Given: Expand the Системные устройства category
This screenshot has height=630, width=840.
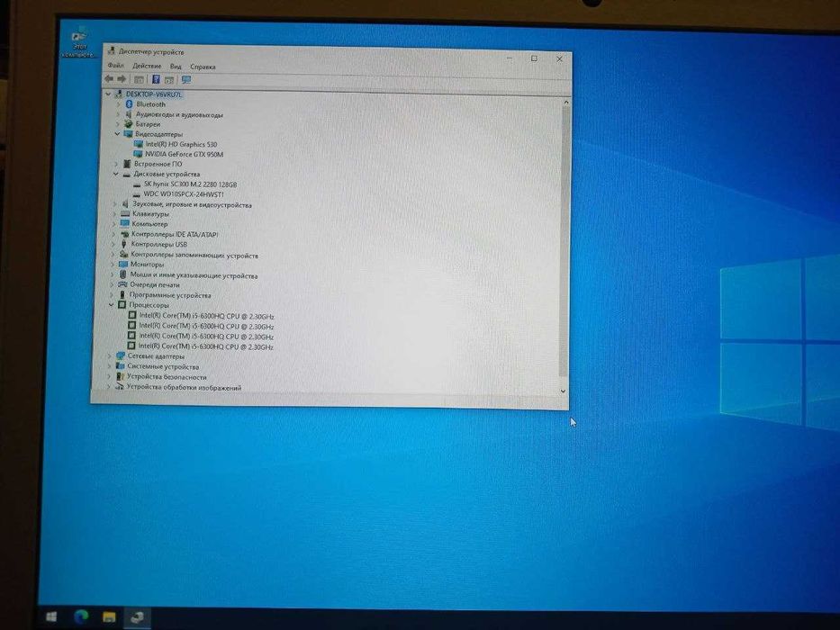Looking at the screenshot, I should (109, 366).
